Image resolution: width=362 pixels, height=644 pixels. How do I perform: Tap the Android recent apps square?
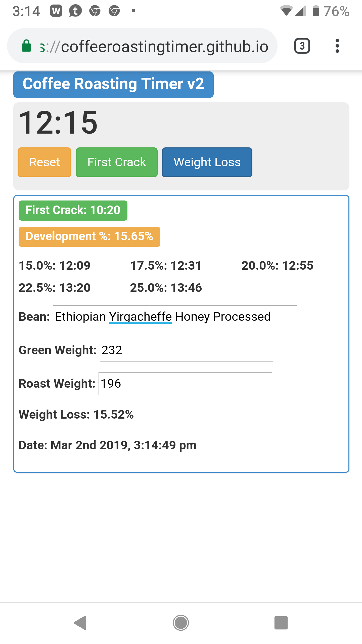281,623
